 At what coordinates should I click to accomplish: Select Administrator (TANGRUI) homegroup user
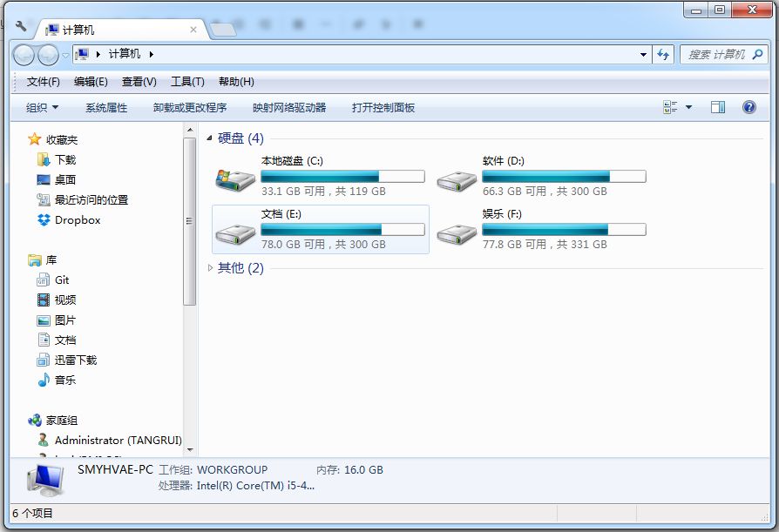tap(119, 441)
